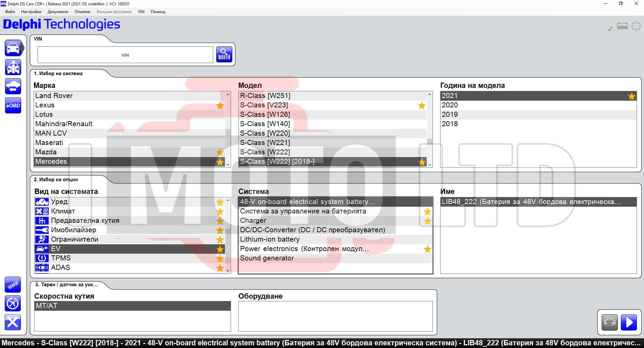Select Maserati in the brand list
The height and width of the screenshot is (348, 644).
(130, 143)
